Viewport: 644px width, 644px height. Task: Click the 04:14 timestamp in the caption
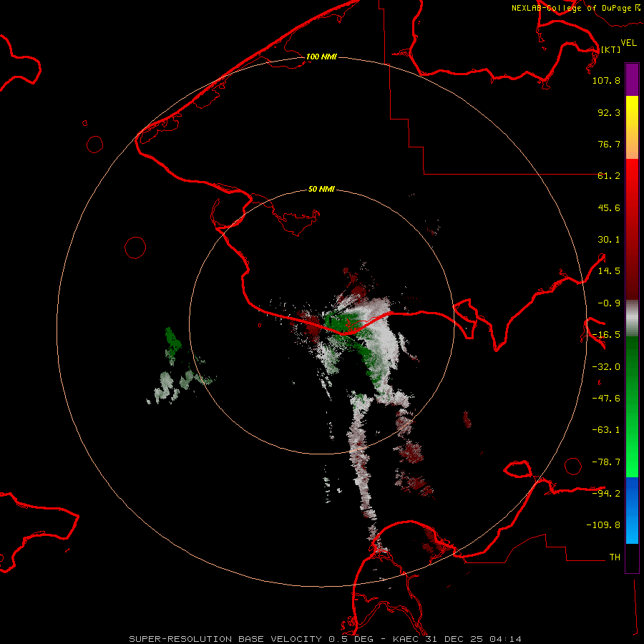506,639
